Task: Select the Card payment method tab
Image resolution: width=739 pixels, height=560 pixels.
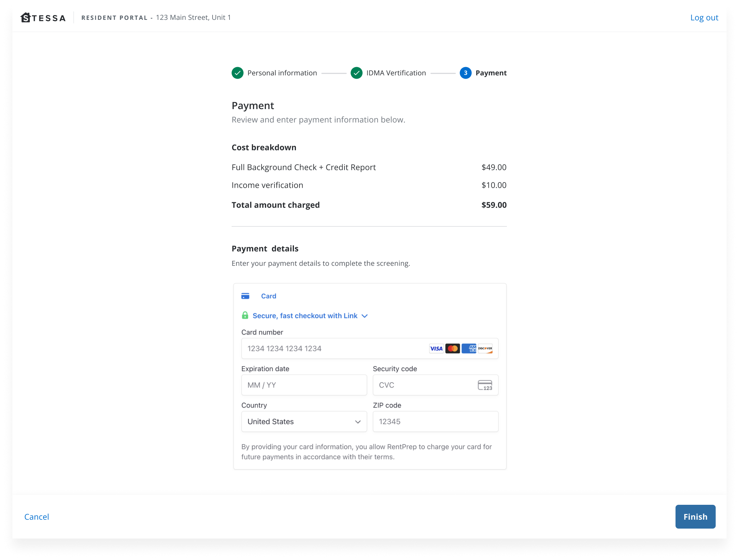Action: click(268, 296)
